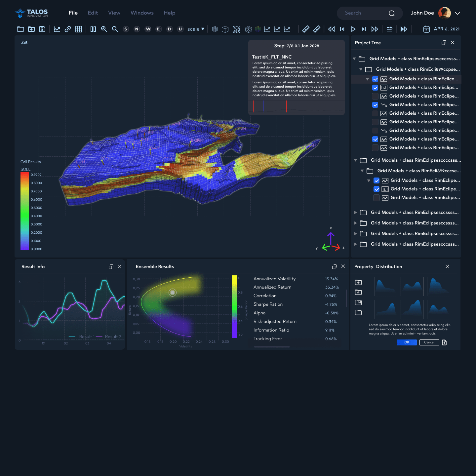Open the scale dropdown
476x476 pixels.
tap(196, 29)
